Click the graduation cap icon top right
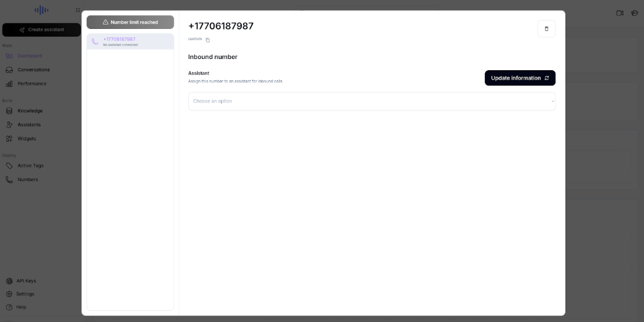644x322 pixels. coord(635,13)
